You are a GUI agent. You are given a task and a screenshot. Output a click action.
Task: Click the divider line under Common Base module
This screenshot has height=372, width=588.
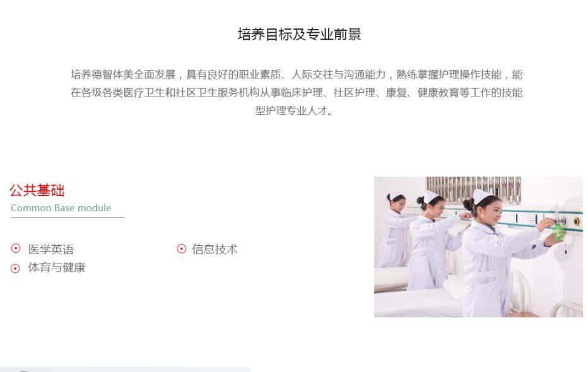67,217
